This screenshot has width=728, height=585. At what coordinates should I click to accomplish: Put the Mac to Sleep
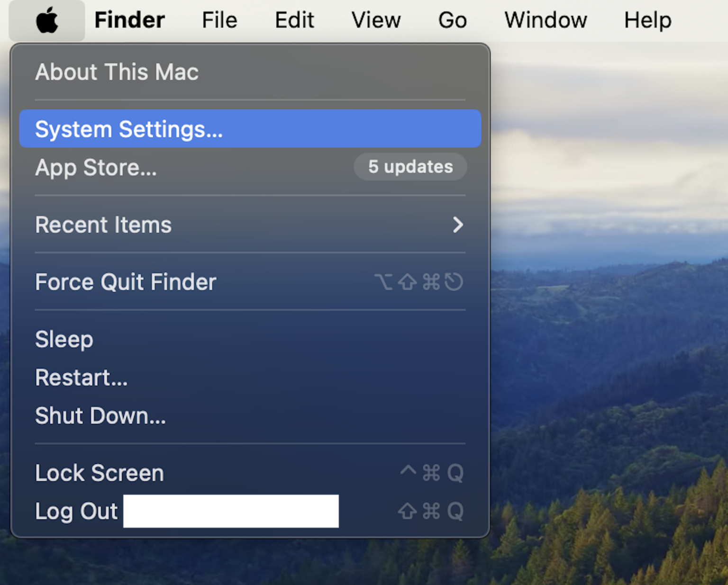click(x=64, y=339)
